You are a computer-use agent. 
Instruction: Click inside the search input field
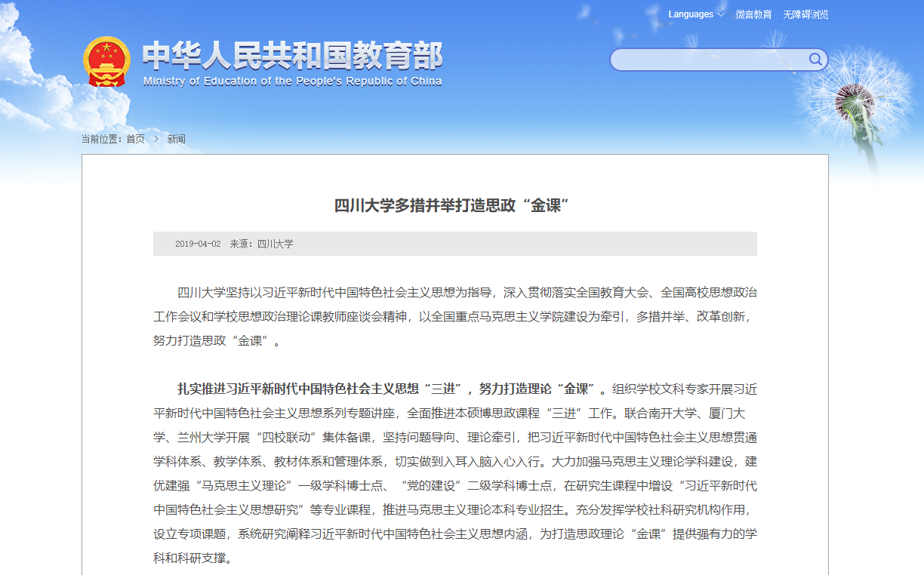point(708,60)
